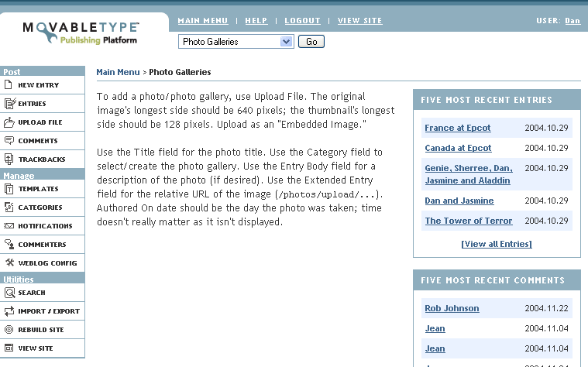The height and width of the screenshot is (367, 588).
Task: Open Main Menu in top navigation
Action: click(x=203, y=21)
